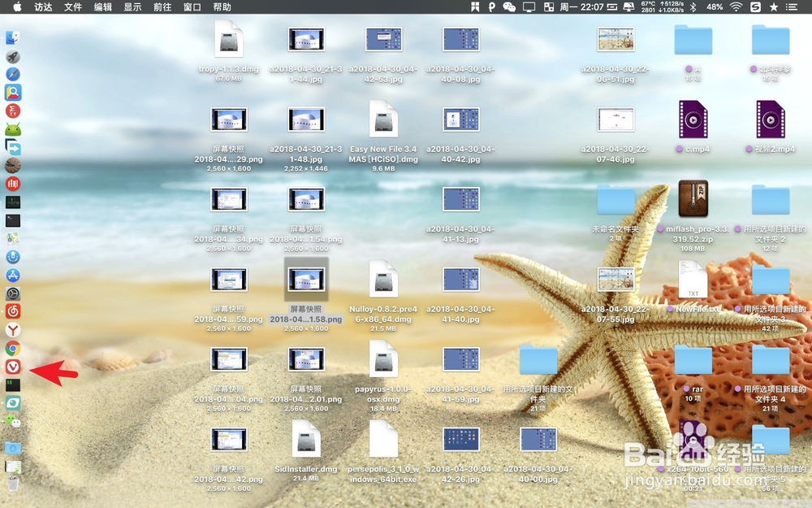Click Bluetooth icon in menu bar
The height and width of the screenshot is (508, 812).
pos(693,7)
